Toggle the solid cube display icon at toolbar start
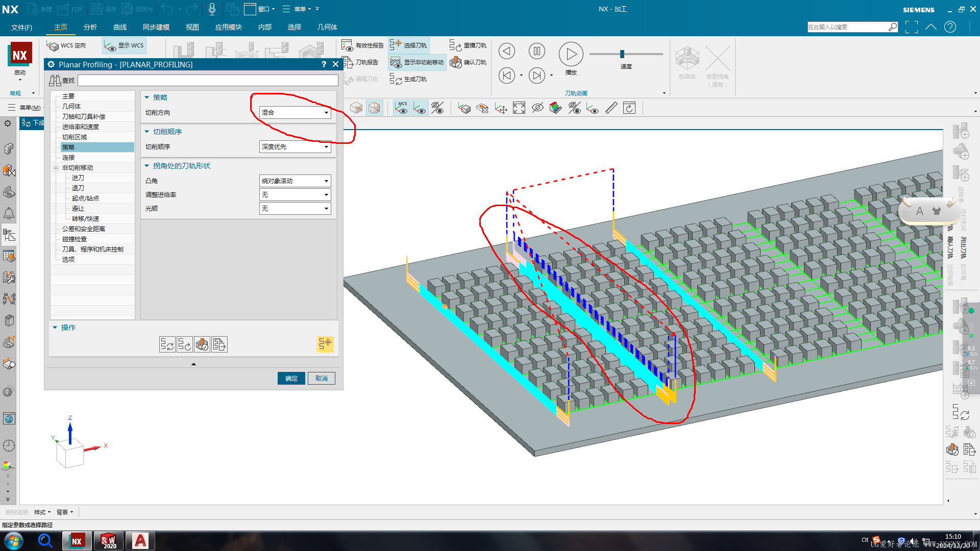The height and width of the screenshot is (551, 980). (356, 108)
